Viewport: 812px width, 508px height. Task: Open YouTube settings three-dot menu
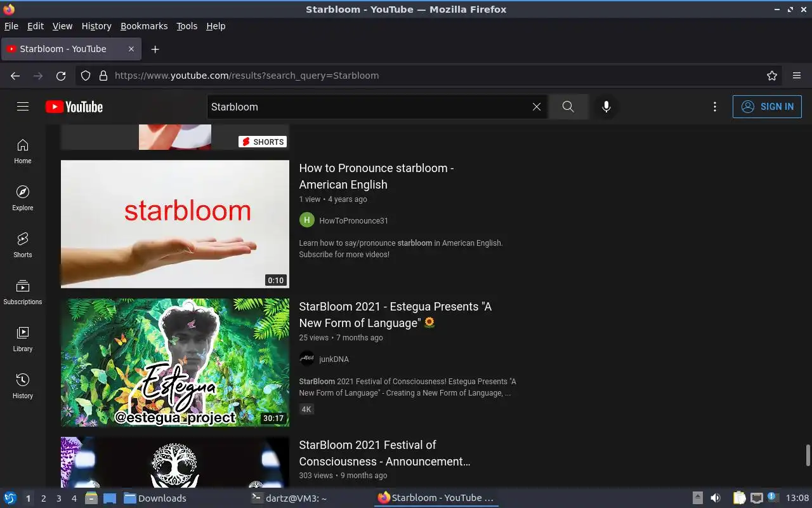(715, 107)
